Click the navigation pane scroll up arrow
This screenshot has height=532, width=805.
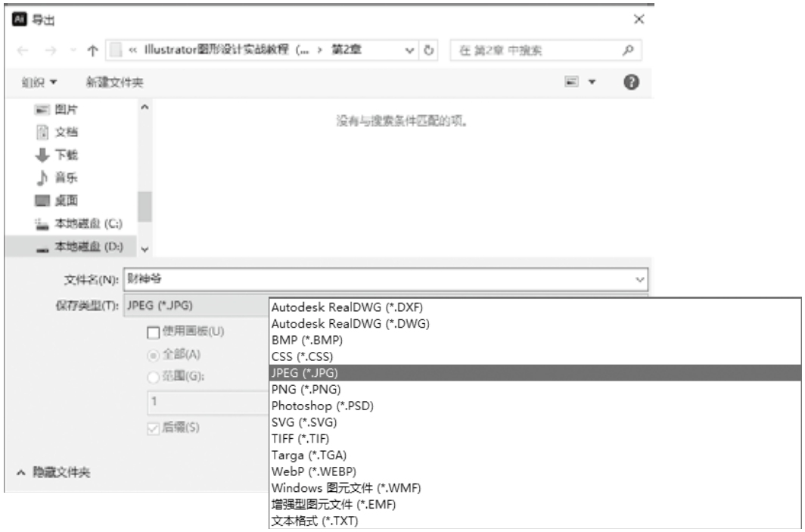point(145,107)
